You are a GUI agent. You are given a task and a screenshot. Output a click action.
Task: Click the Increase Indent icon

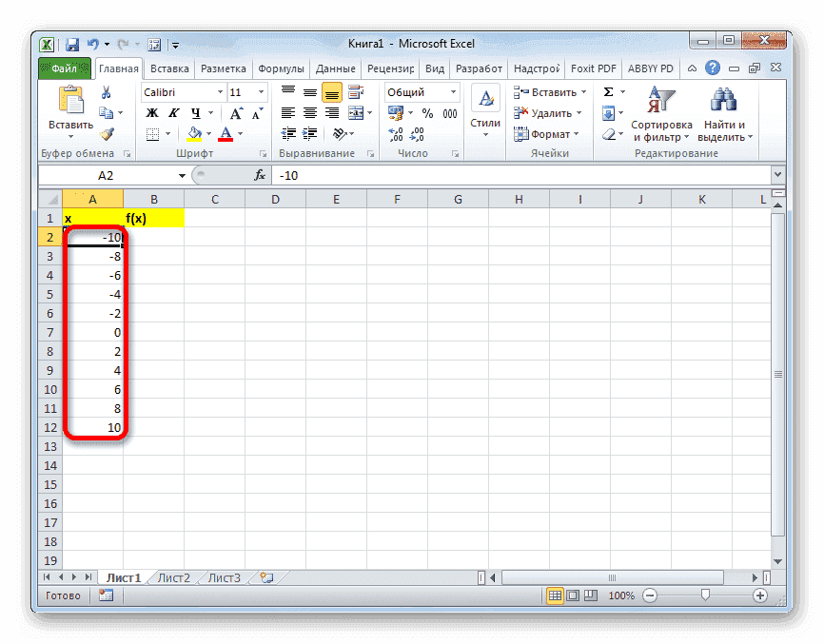(x=310, y=133)
